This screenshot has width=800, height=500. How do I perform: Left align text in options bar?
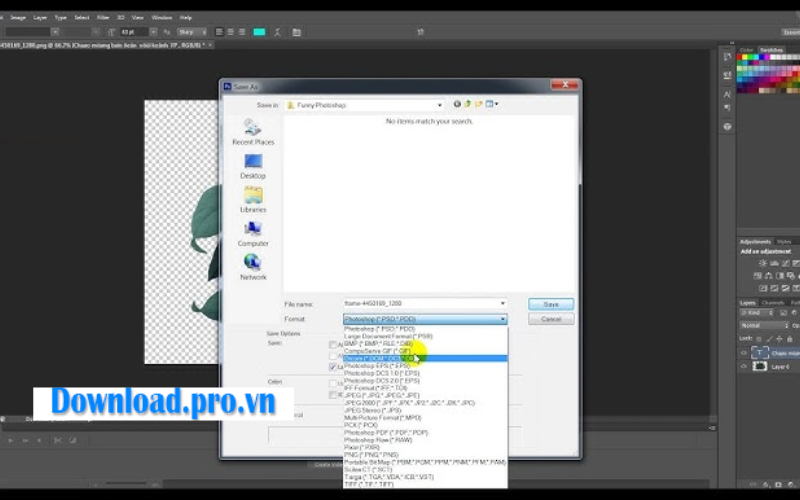click(x=219, y=32)
